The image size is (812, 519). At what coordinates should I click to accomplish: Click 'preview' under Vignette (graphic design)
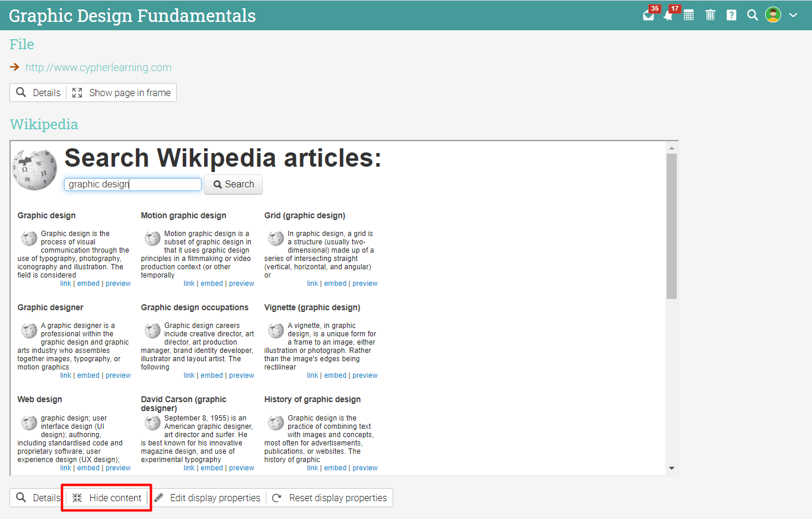coord(365,375)
